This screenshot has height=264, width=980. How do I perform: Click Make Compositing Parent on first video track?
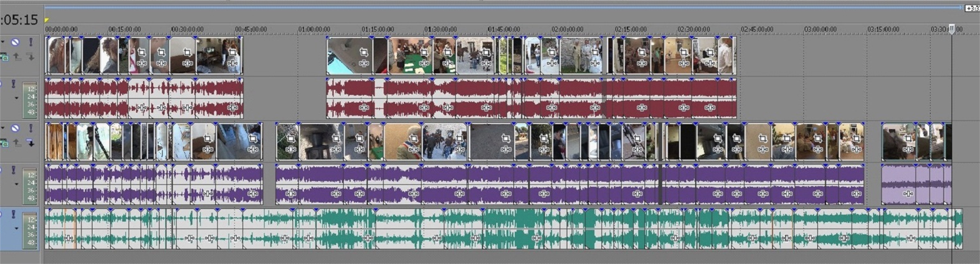(17, 57)
